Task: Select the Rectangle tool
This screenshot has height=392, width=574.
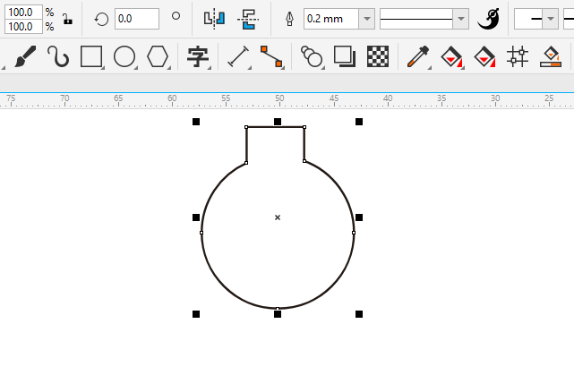Action: (91, 57)
